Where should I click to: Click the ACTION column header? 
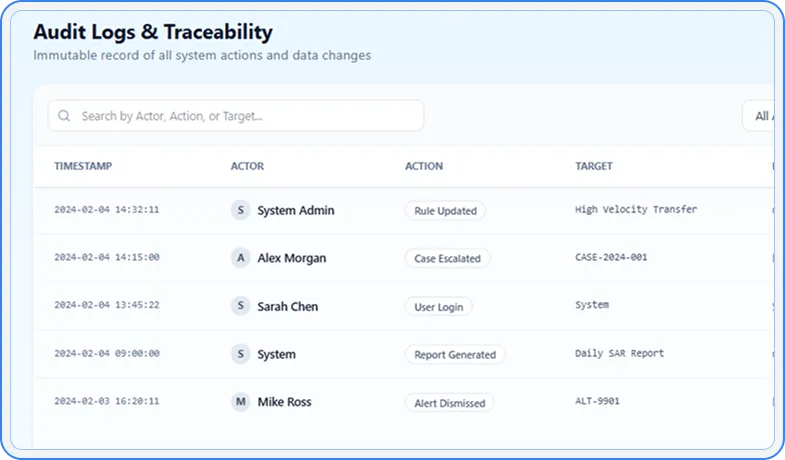pyautogui.click(x=424, y=166)
